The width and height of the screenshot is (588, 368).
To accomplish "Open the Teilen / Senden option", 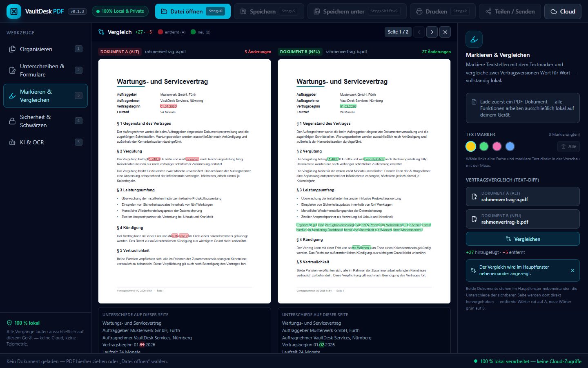I will pos(510,11).
